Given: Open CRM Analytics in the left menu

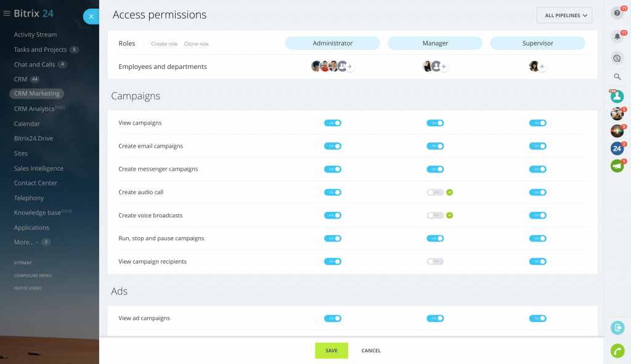Looking at the screenshot, I should 35,109.
